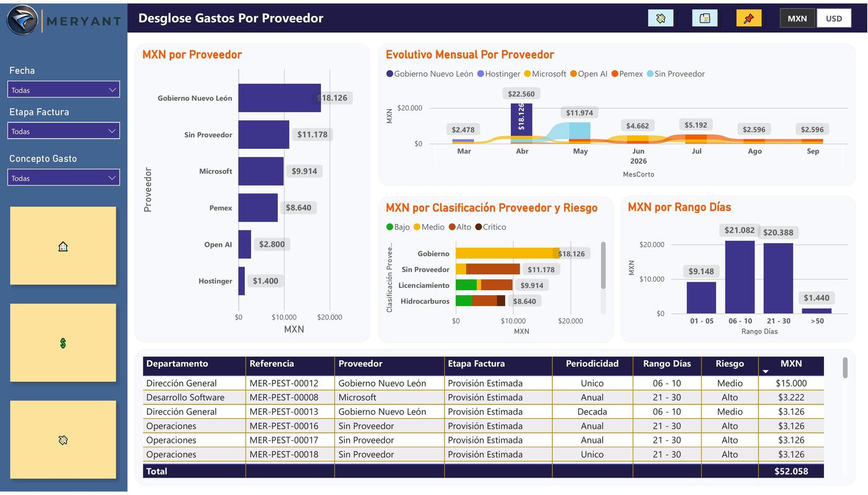Click the Hidrocarburos stacked bar in risk chart
Screen dimensions: 868x495
[x=480, y=301]
